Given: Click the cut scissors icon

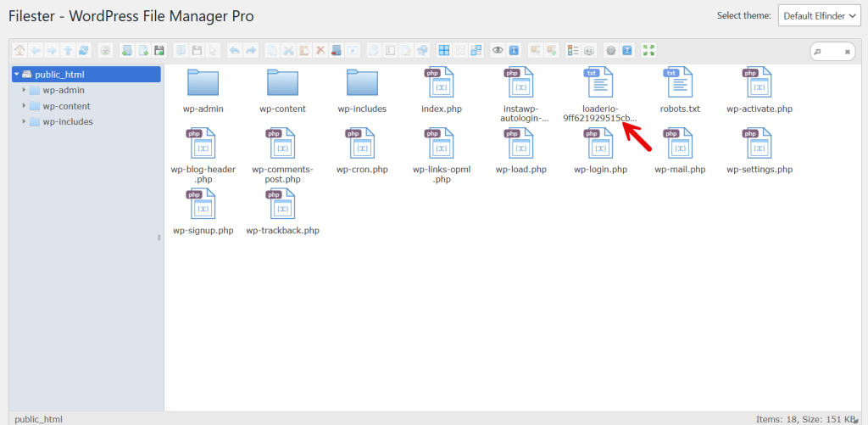Looking at the screenshot, I should (288, 50).
